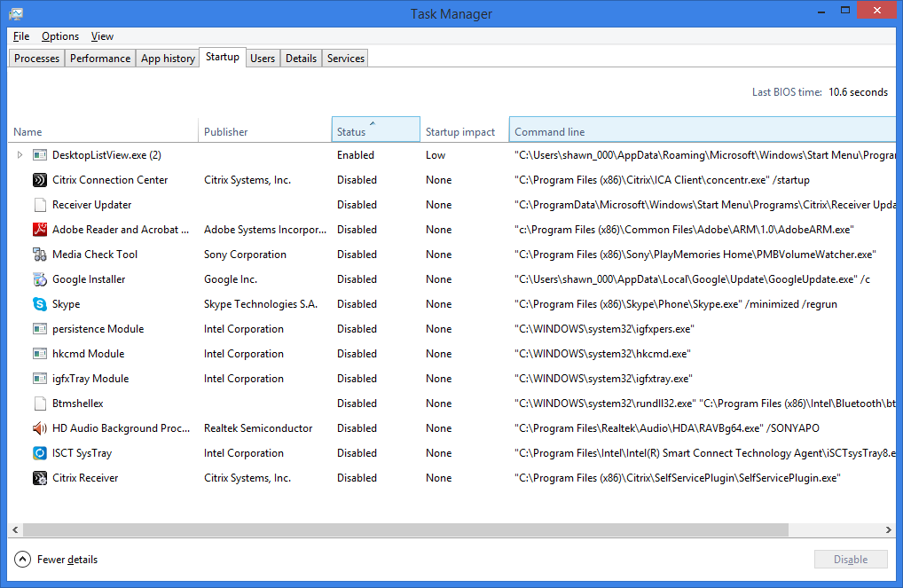Select the ISCT SysTray icon
This screenshot has width=903, height=588.
click(x=39, y=452)
